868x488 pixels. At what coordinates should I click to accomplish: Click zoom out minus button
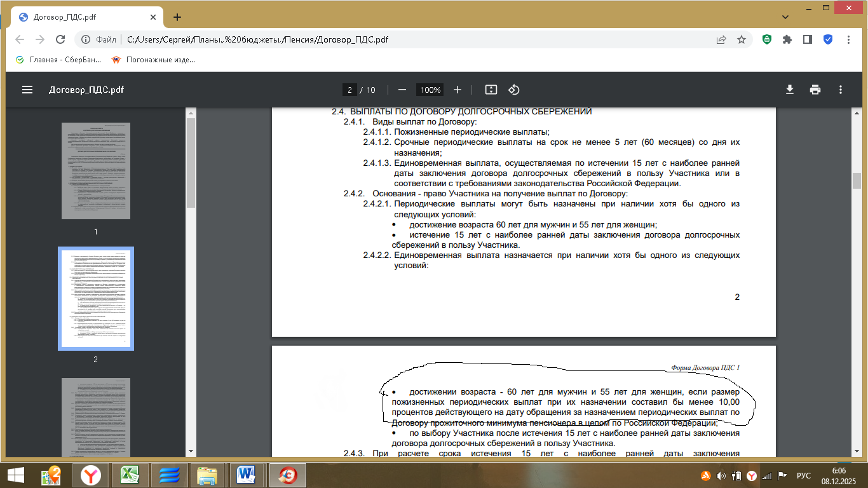(x=402, y=90)
